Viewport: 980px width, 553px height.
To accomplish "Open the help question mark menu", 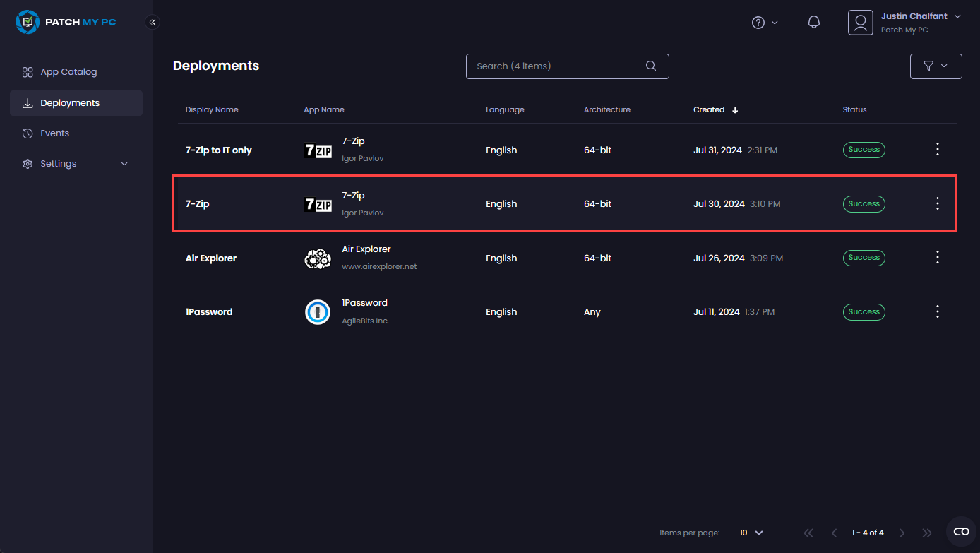I will pos(764,23).
